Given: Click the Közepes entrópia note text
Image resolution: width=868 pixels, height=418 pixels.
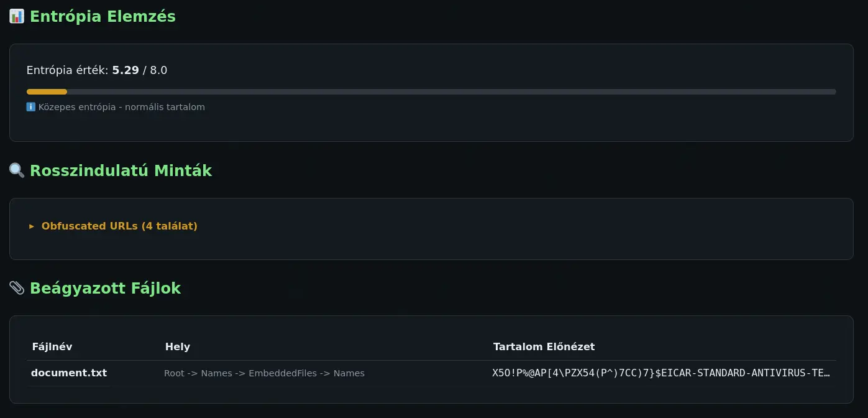Looking at the screenshot, I should tap(121, 107).
